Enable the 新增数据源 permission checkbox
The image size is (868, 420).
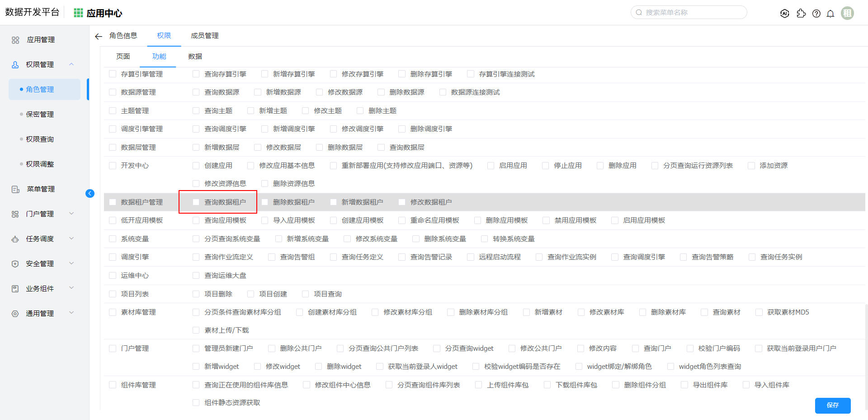[258, 92]
